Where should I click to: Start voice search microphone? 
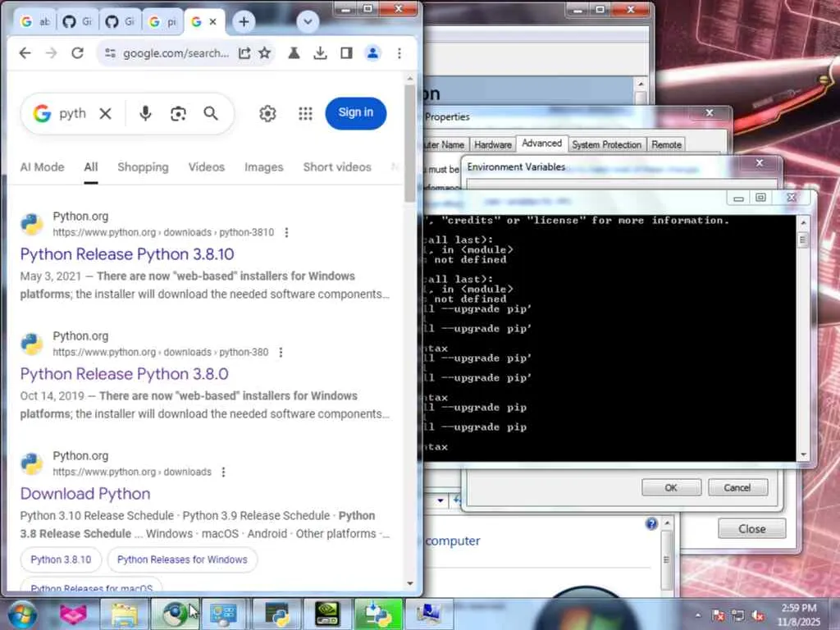[x=145, y=113]
